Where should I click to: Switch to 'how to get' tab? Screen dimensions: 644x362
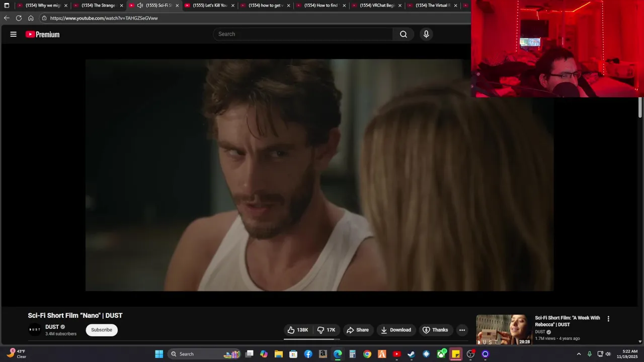point(266,6)
